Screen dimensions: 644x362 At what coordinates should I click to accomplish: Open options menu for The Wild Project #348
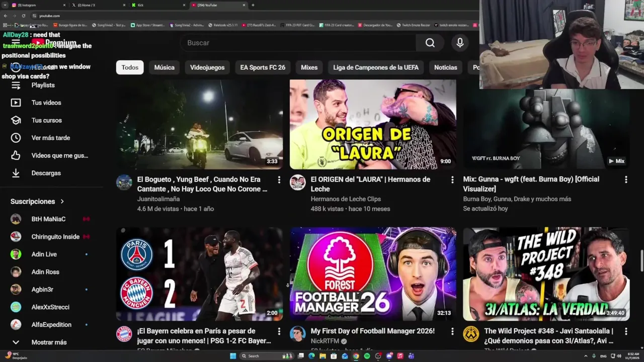click(x=626, y=331)
